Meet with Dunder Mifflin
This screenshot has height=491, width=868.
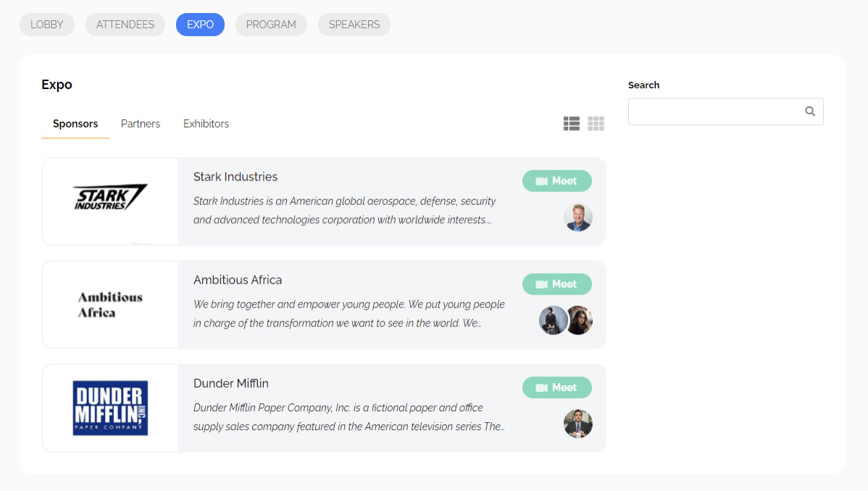click(556, 387)
